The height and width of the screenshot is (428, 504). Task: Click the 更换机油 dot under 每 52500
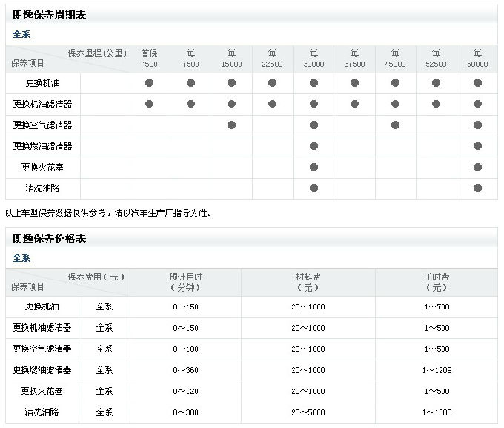pyautogui.click(x=436, y=82)
